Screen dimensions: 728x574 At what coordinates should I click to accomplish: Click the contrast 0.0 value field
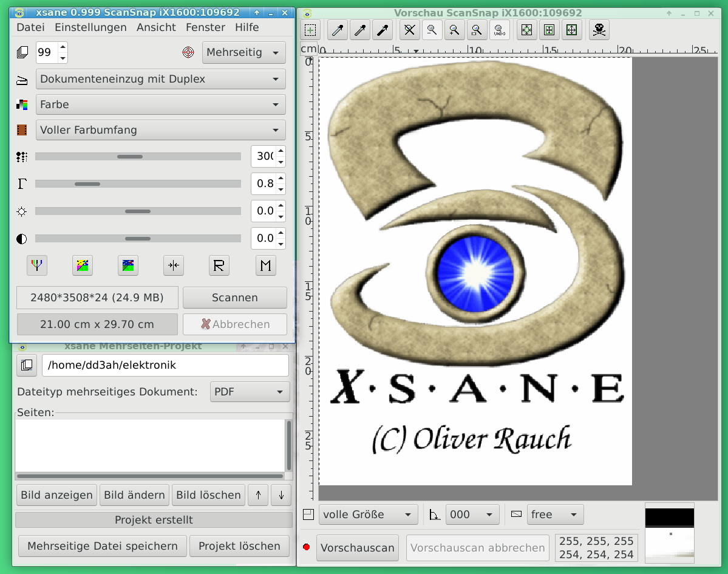click(x=264, y=238)
